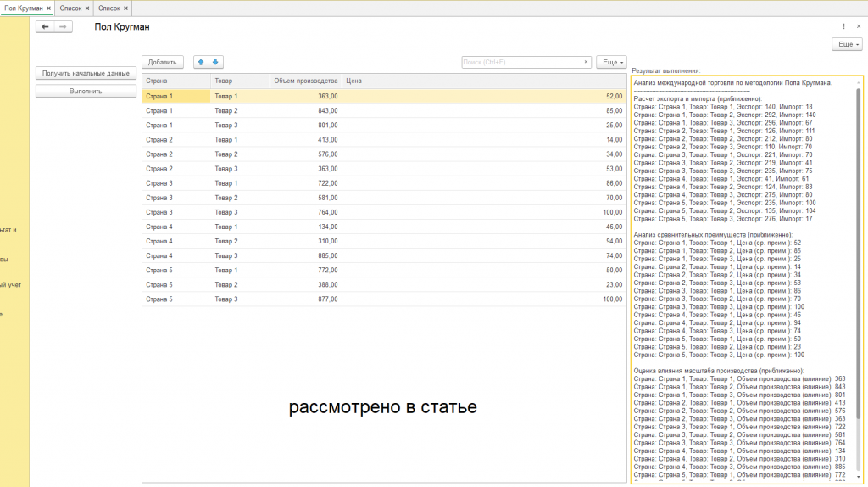Select volume cell 801,00

(305, 126)
